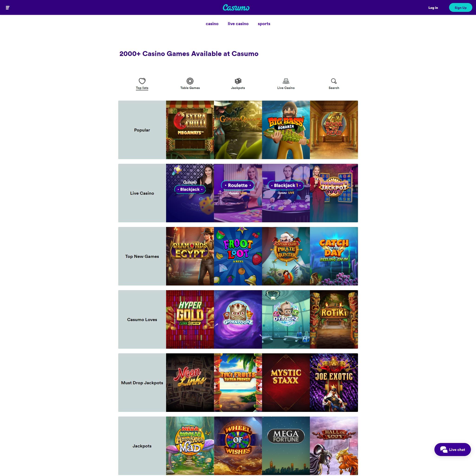Go to the Casumo logo home
This screenshot has width=476, height=476.
[x=236, y=8]
